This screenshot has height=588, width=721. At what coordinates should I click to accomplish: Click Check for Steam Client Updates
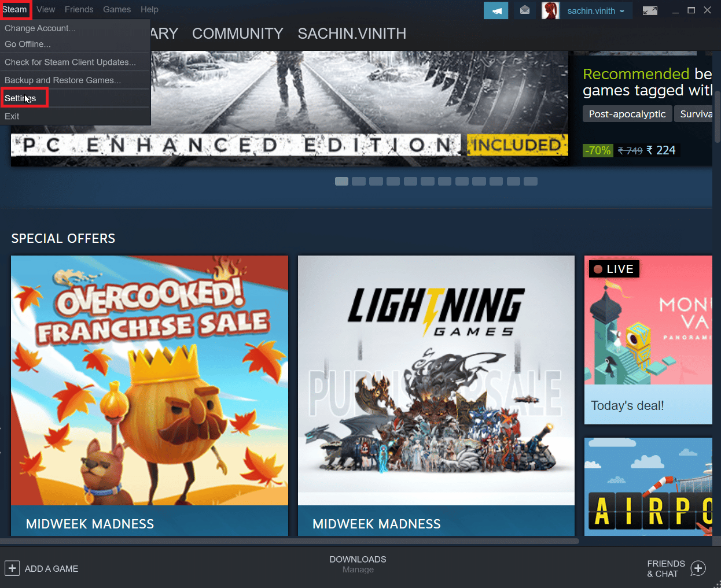coord(70,62)
